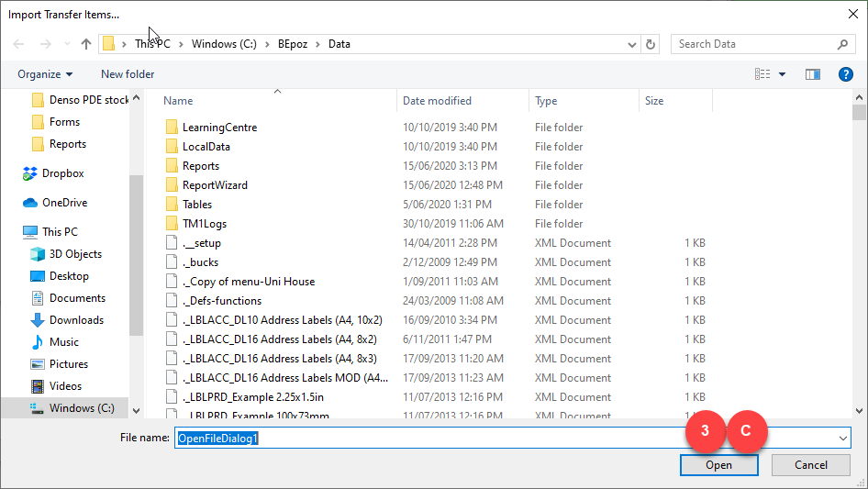
Task: Open the Organize menu
Action: tap(44, 74)
